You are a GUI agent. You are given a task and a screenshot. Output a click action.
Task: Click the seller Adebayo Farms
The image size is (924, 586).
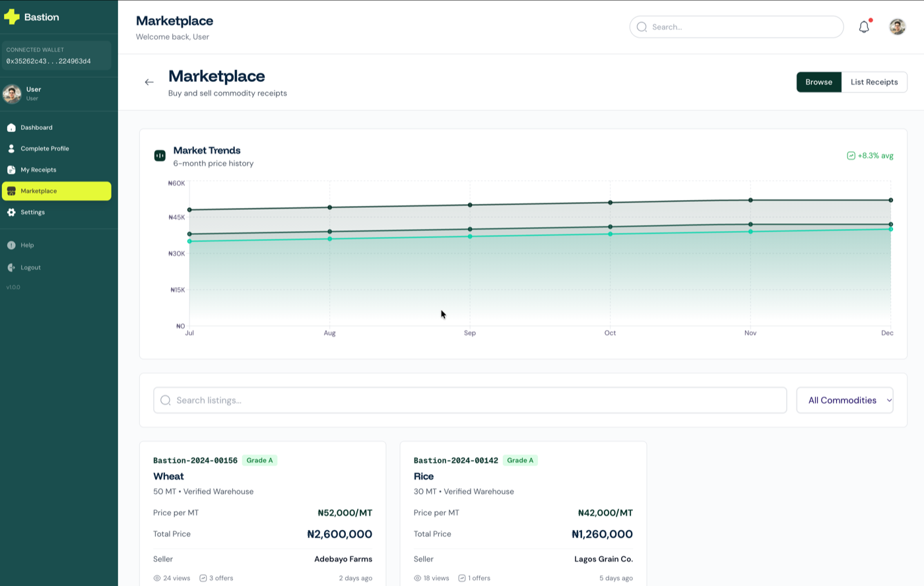click(343, 559)
